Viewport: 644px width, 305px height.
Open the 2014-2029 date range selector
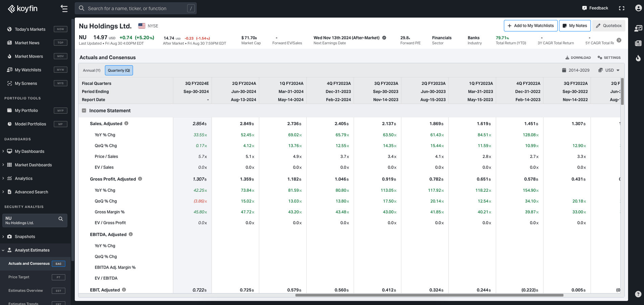coord(576,70)
